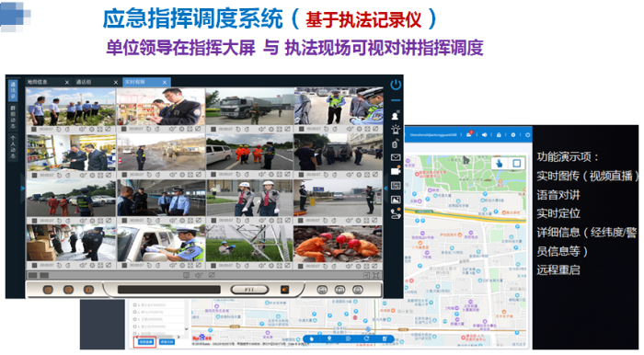This screenshot has height=355, width=644.
Task: Open the alarm siren icon in sidebar
Action: 395,130
